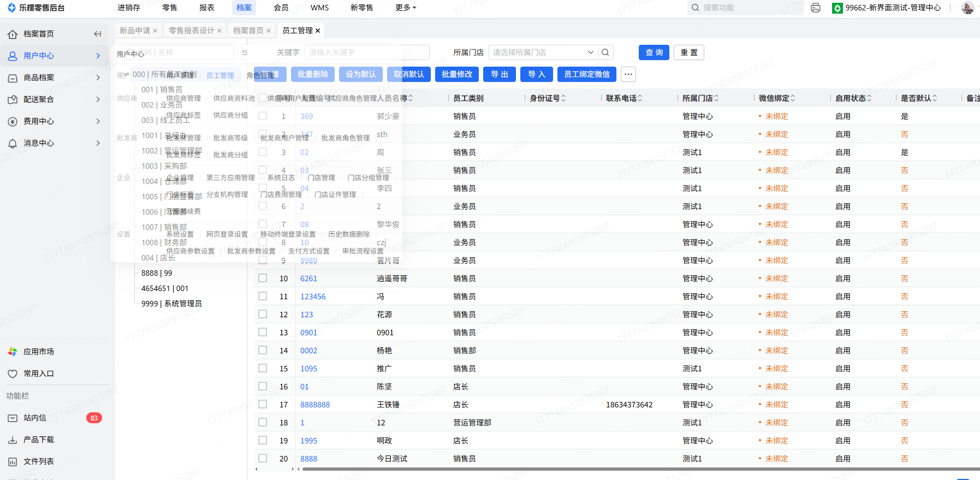Open the 进销存 top menu
980x480 pixels.
pyautogui.click(x=129, y=8)
